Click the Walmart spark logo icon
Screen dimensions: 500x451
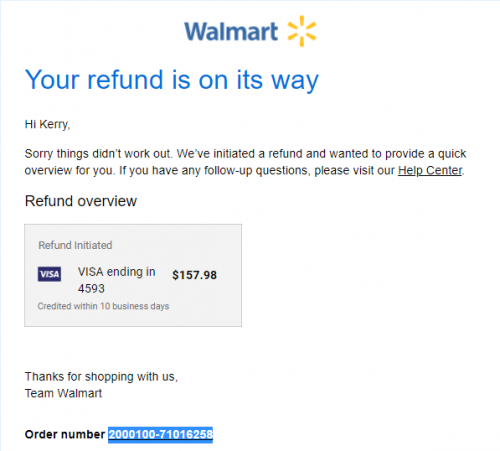point(302,31)
